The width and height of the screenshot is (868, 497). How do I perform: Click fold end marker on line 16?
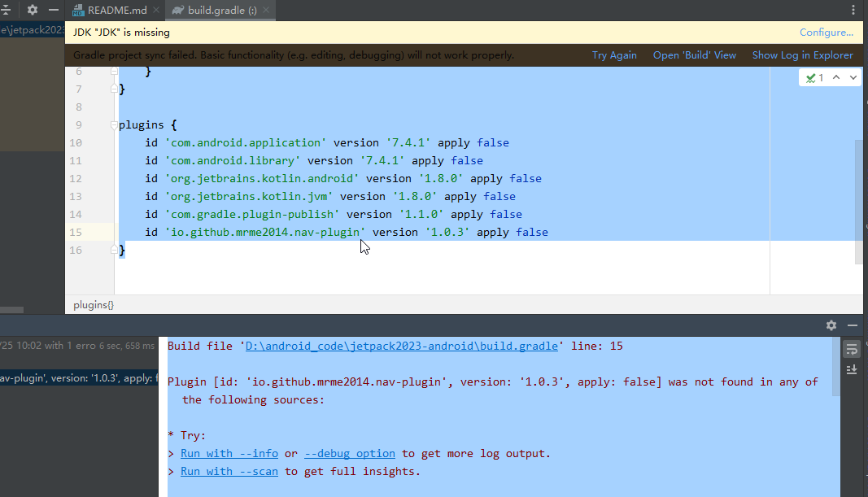pyautogui.click(x=114, y=250)
